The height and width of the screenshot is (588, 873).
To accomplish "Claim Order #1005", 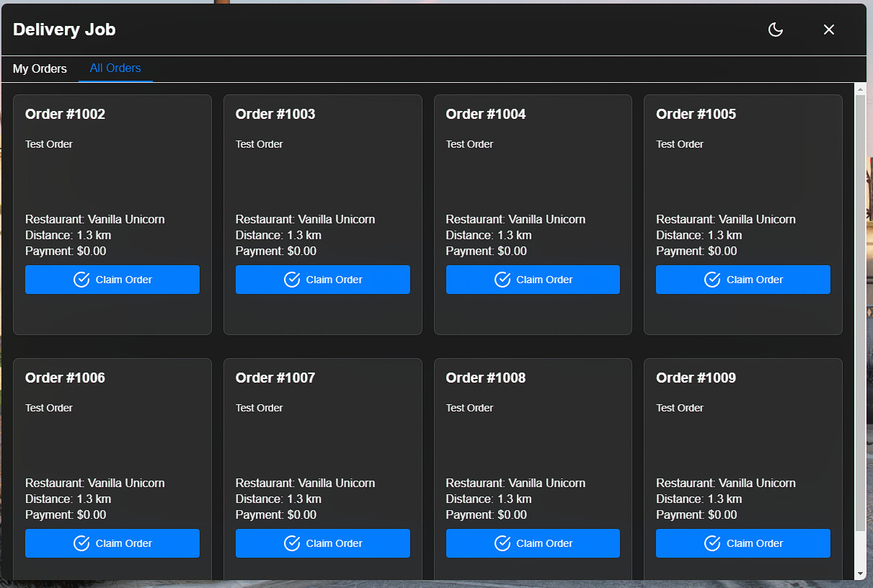I will coord(743,280).
